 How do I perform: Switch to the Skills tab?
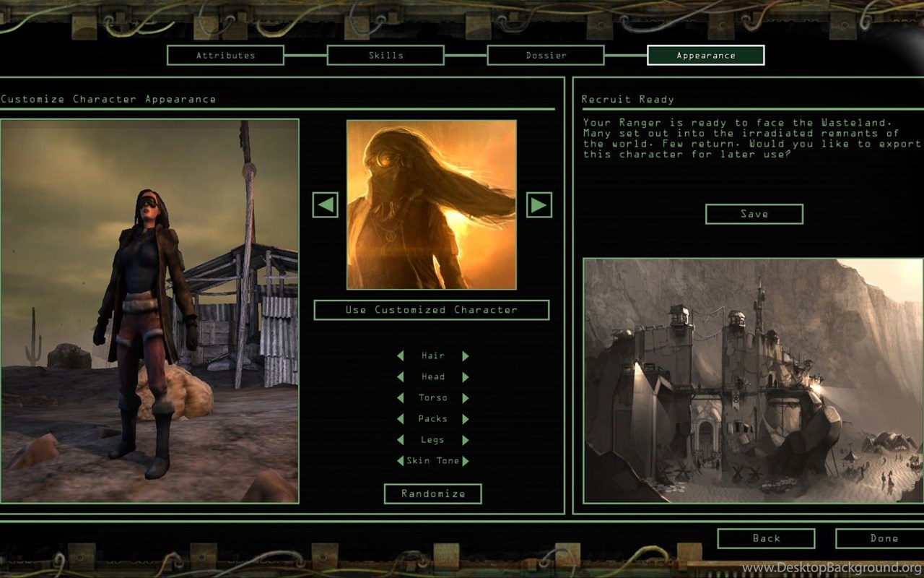(385, 56)
